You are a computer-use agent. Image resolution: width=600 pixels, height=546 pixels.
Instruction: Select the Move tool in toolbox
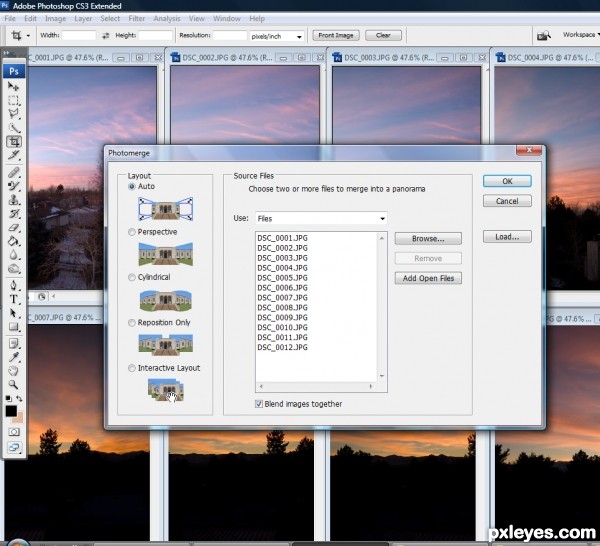click(x=13, y=86)
